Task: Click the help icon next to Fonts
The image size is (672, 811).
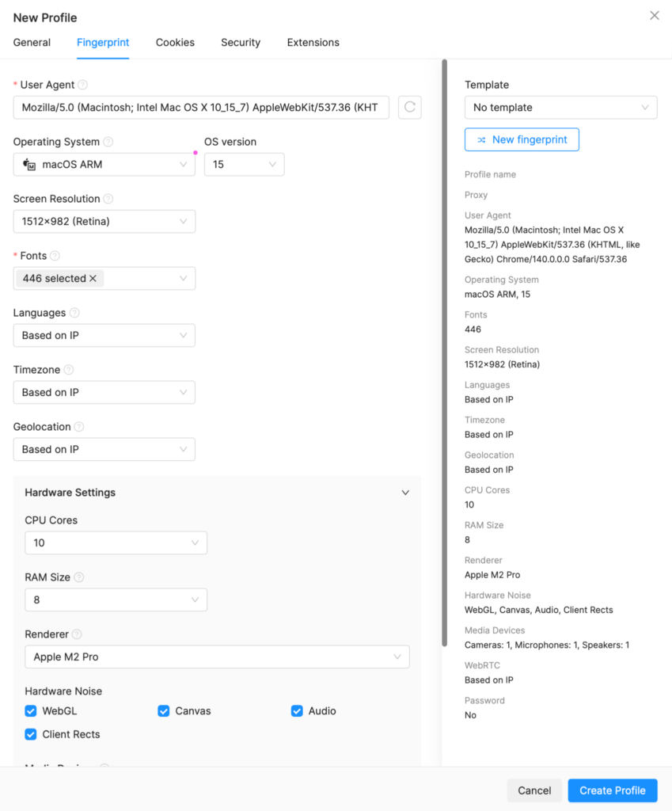Action: coord(55,256)
